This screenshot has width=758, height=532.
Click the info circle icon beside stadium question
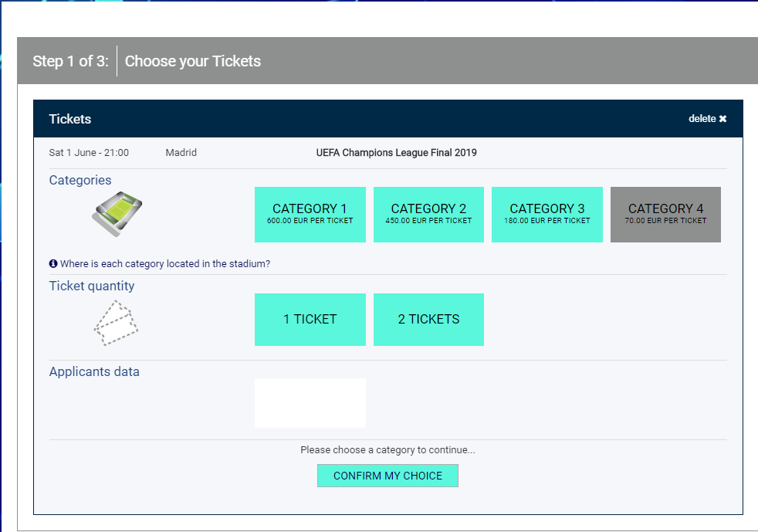[x=53, y=263]
